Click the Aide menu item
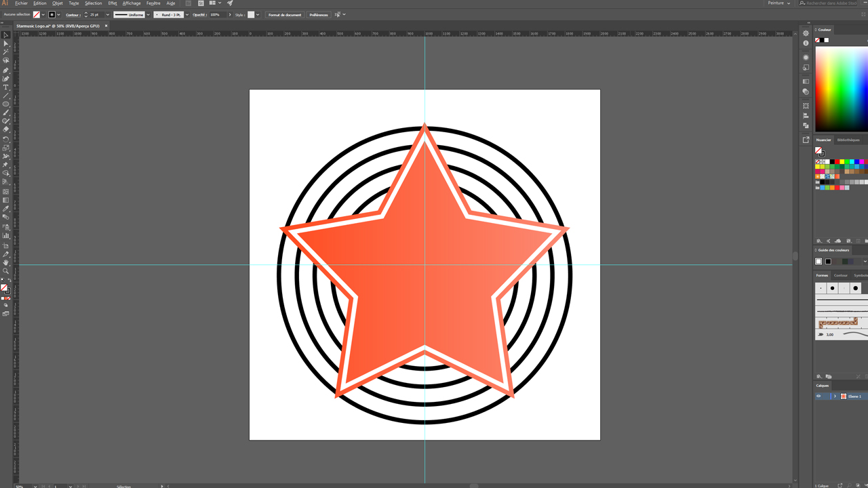Image resolution: width=868 pixels, height=488 pixels. click(x=171, y=3)
